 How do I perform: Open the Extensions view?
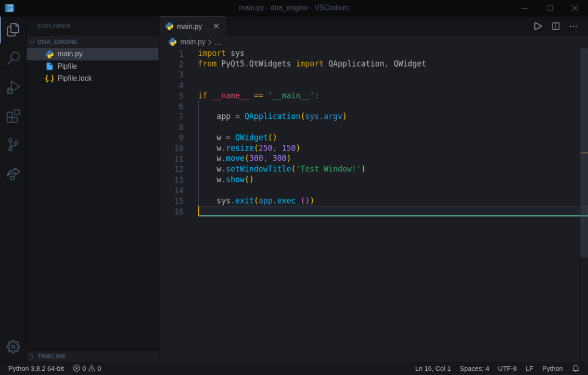coord(13,116)
